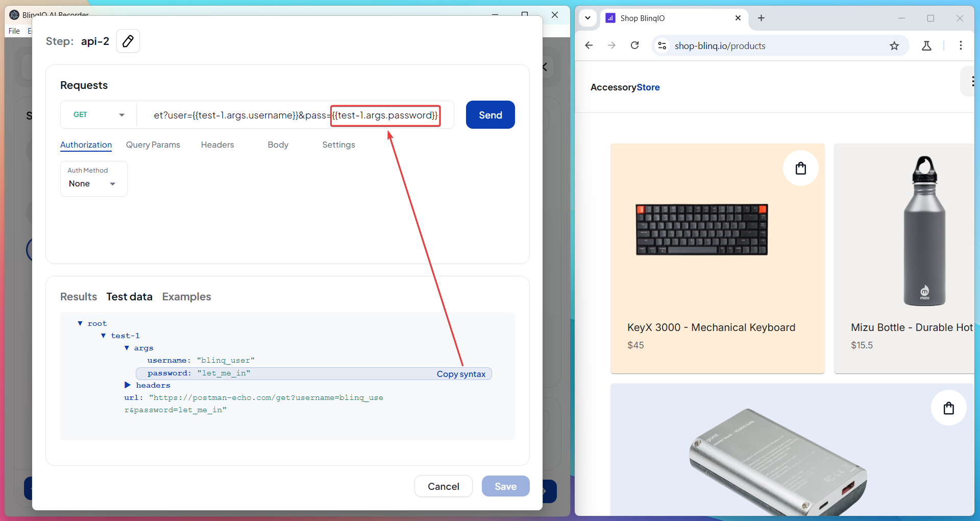Expand the headers node in Test data
Screen dimensions: 980x521
pos(128,385)
